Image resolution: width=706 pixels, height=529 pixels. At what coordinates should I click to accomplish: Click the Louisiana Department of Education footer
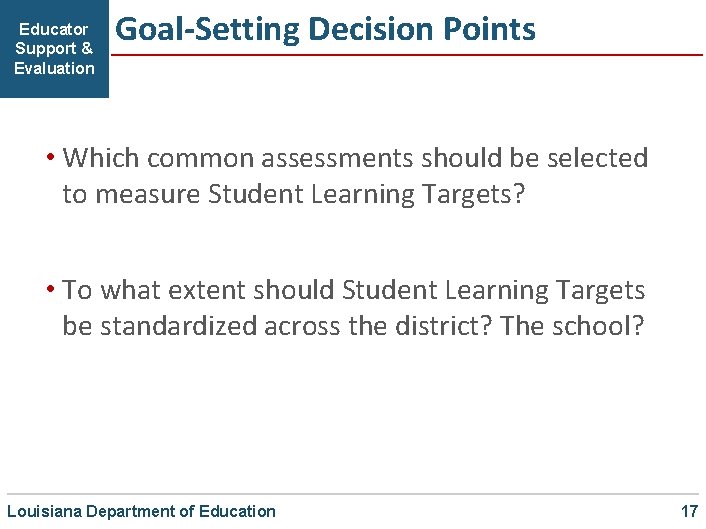(x=140, y=511)
